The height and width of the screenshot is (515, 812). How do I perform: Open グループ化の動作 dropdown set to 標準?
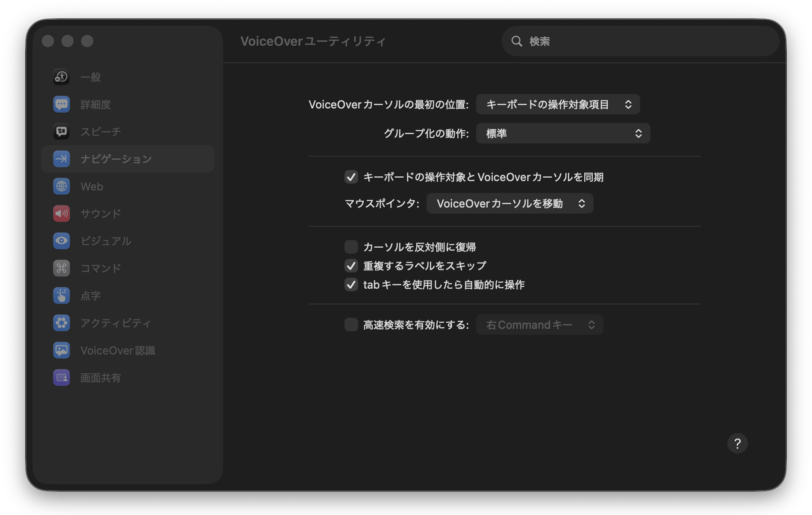pos(563,133)
